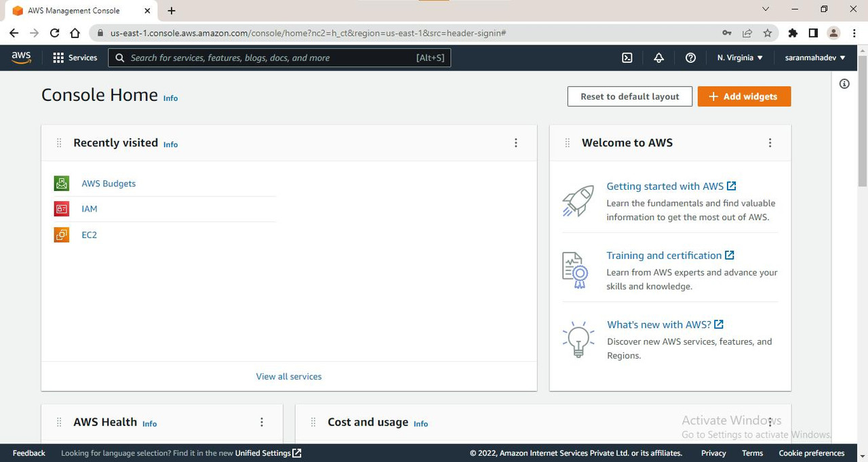Open the Welcome to AWS widget options menu
The height and width of the screenshot is (462, 868).
point(770,143)
